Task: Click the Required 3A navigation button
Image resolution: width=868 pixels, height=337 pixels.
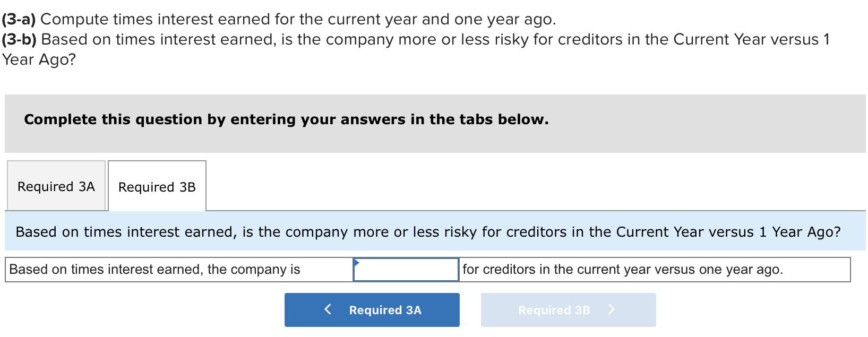Action: tap(372, 309)
